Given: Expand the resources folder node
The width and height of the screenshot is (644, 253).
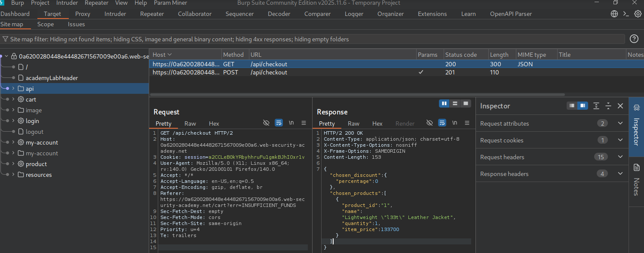Looking at the screenshot, I should pos(13,175).
